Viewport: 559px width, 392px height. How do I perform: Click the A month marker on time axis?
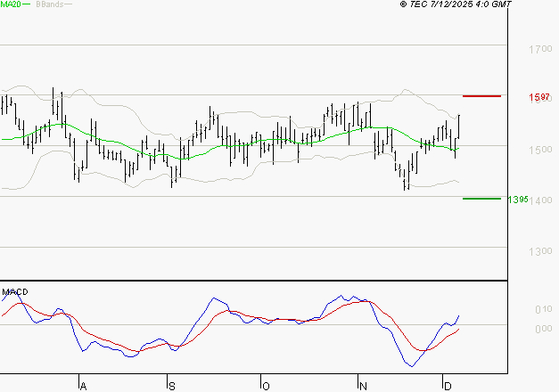83,386
